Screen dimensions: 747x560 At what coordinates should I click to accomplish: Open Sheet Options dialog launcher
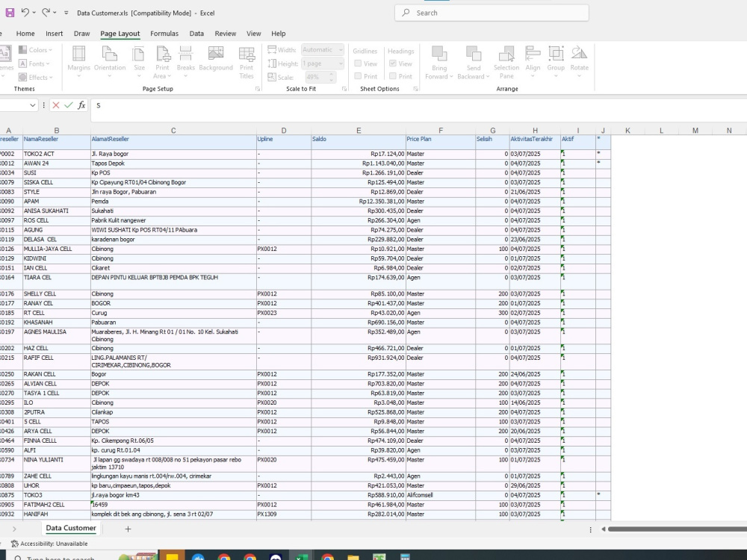coord(415,89)
